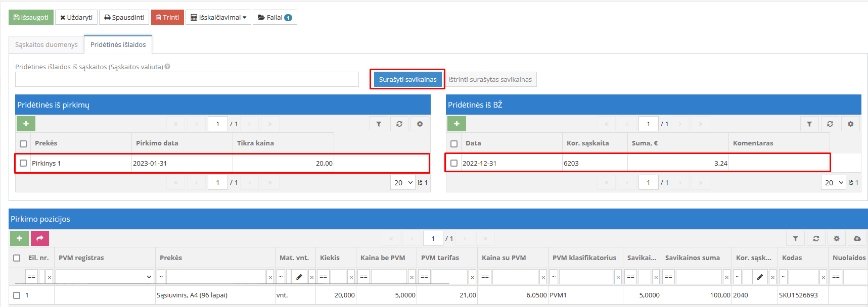The height and width of the screenshot is (307, 868).
Task: Open Išskaičiavimai dropdown menu
Action: click(218, 17)
